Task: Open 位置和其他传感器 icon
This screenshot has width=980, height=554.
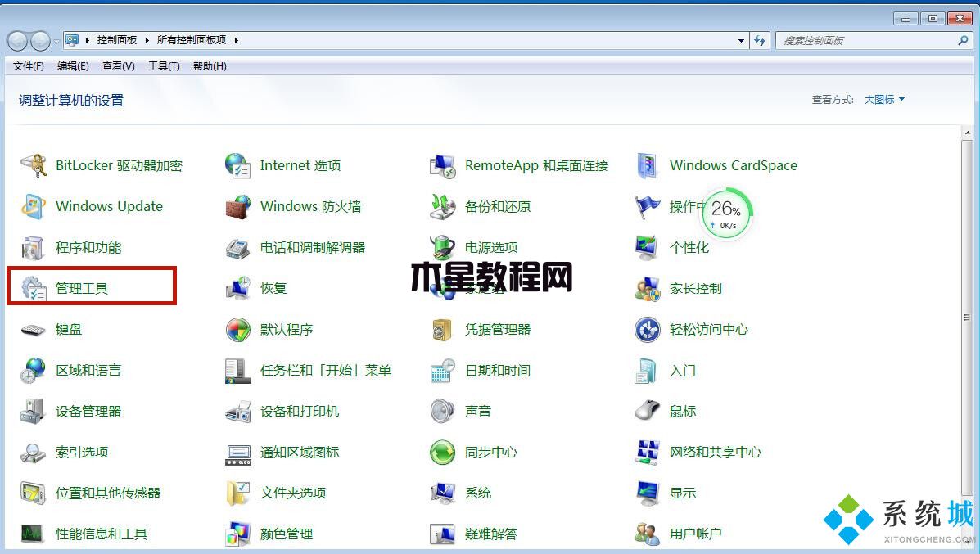Action: 33,493
